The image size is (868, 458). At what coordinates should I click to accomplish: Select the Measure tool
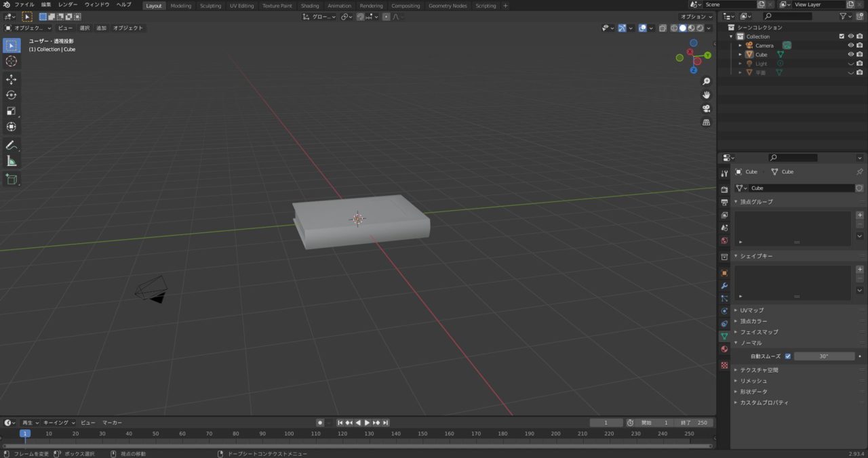[11, 161]
